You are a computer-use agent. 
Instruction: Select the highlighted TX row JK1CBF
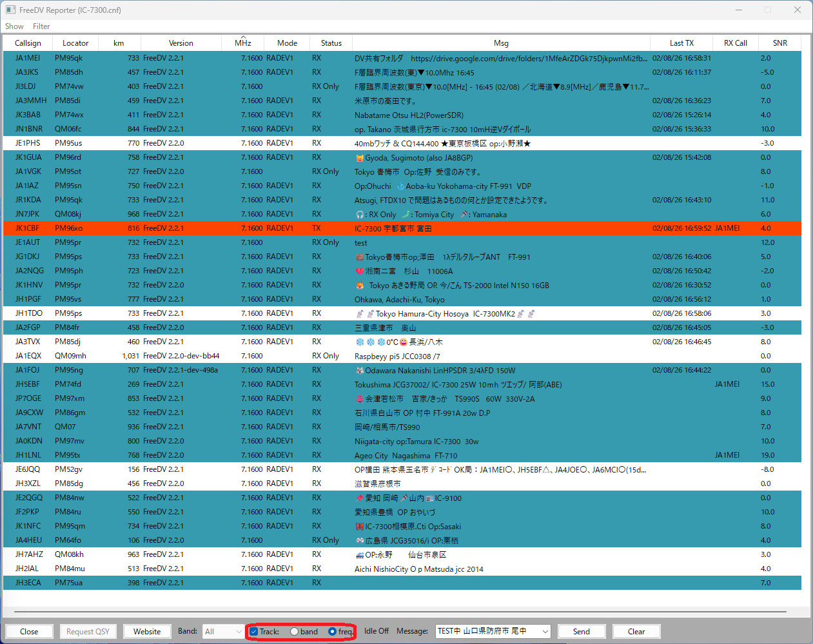[x=402, y=228]
